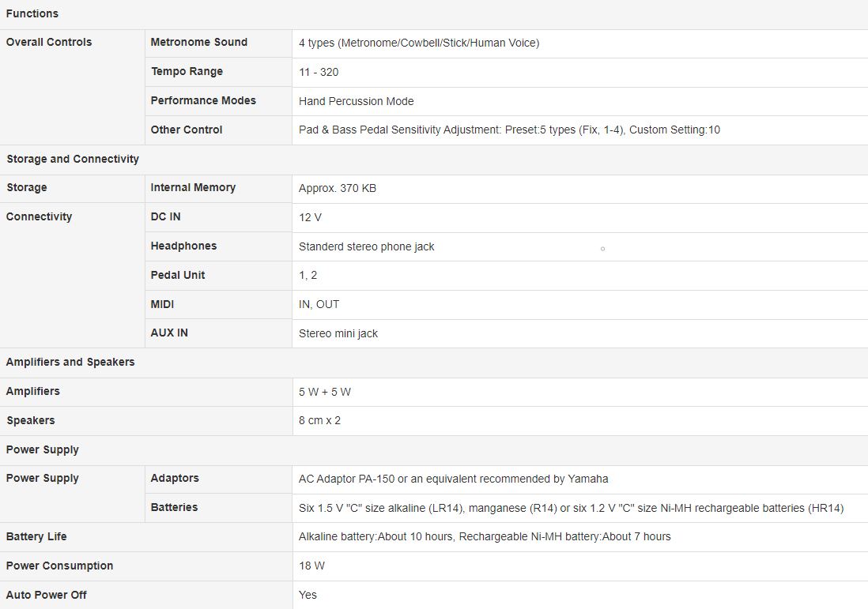868x609 pixels.
Task: Click the Performance Modes label
Action: coord(203,100)
